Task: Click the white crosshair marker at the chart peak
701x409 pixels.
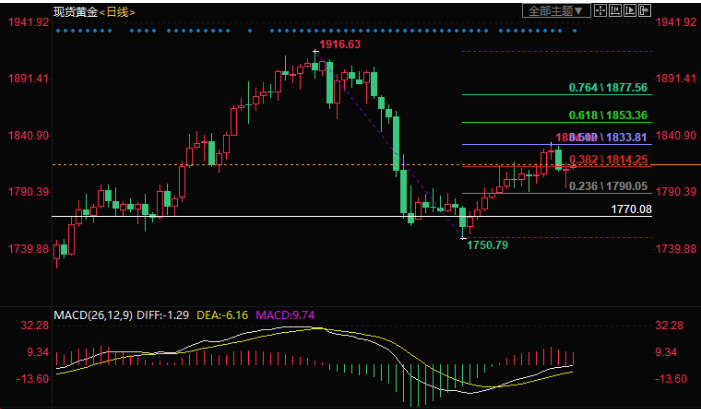Action: point(316,50)
